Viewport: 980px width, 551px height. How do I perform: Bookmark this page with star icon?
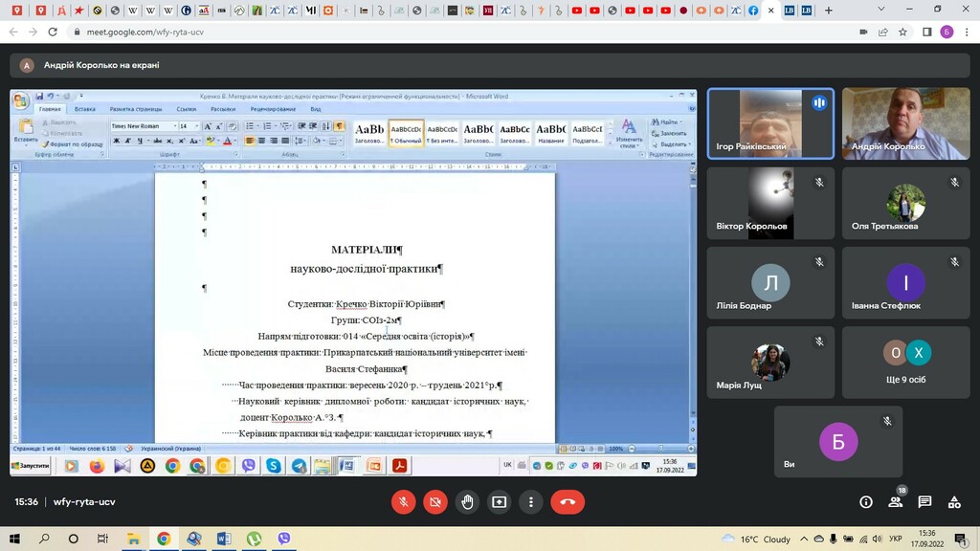[902, 32]
